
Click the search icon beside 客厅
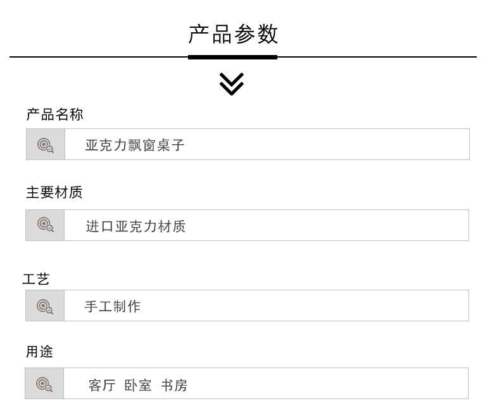click(x=44, y=384)
